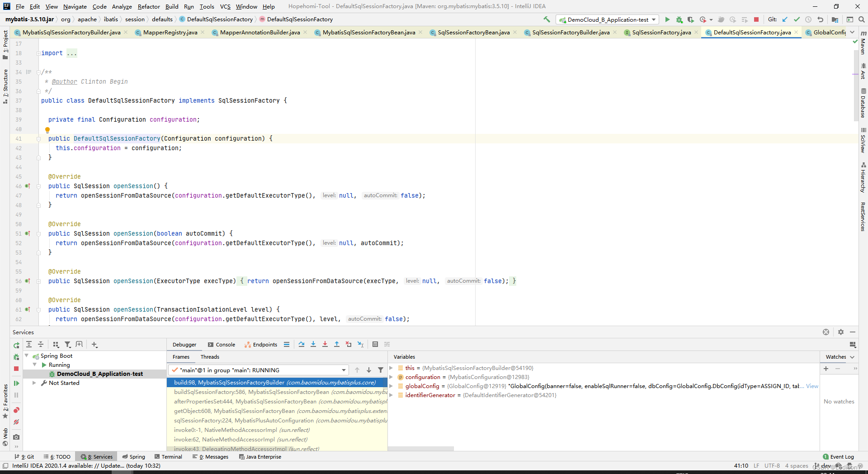This screenshot has height=474, width=868.
Task: Click Step Out debugger icon
Action: pos(337,345)
